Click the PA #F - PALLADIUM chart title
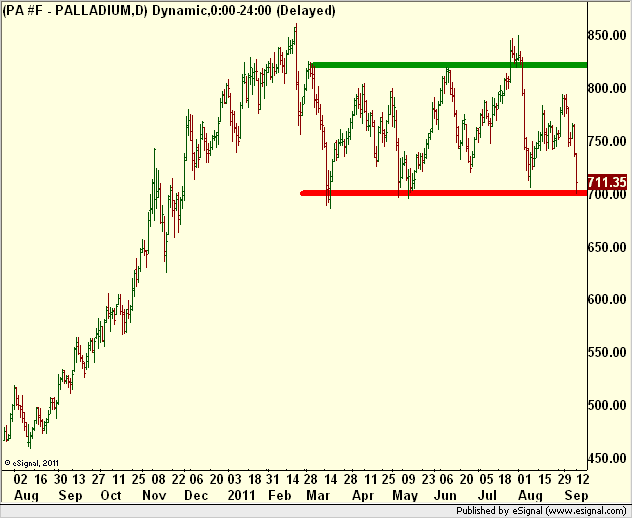The width and height of the screenshot is (632, 518). pyautogui.click(x=169, y=10)
